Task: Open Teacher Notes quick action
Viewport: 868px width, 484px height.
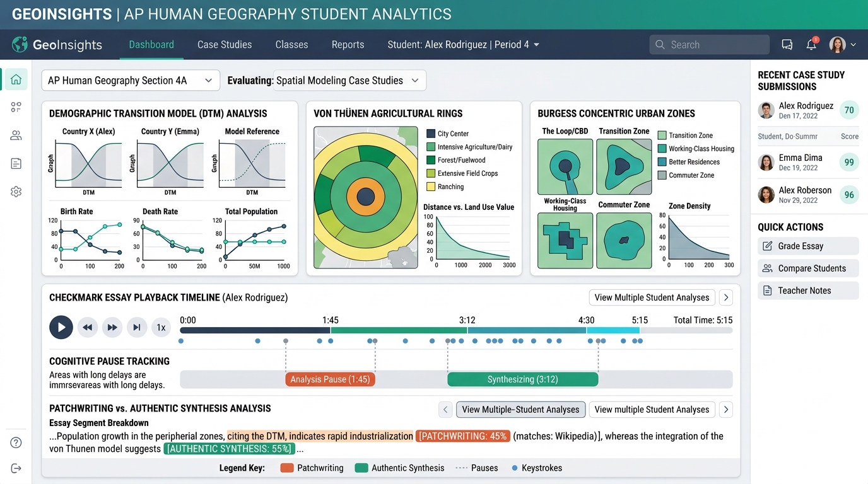Action: point(808,291)
